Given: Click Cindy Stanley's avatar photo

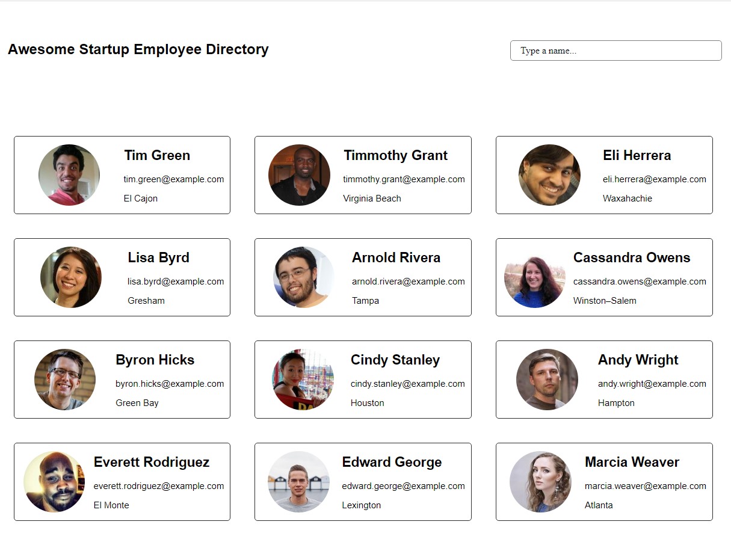Looking at the screenshot, I should 303,380.
